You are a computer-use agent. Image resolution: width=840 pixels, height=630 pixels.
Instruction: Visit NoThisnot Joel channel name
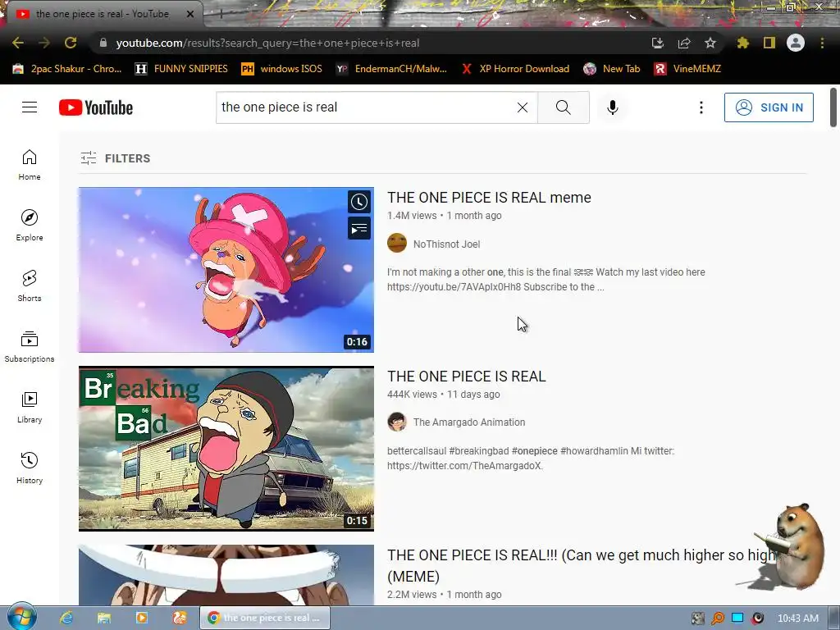coord(446,244)
